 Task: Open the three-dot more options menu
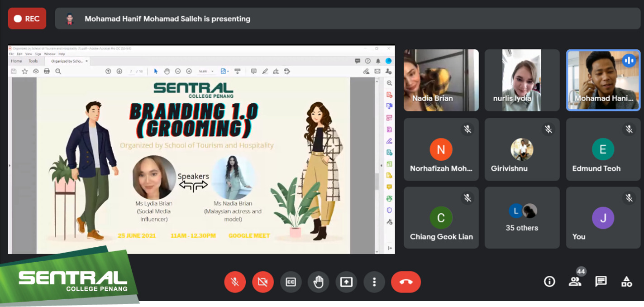pyautogui.click(x=374, y=282)
